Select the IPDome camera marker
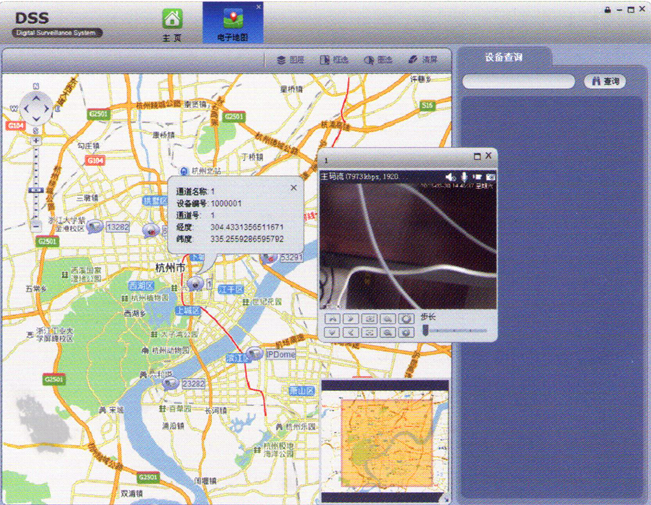This screenshot has width=651, height=505. [x=254, y=354]
